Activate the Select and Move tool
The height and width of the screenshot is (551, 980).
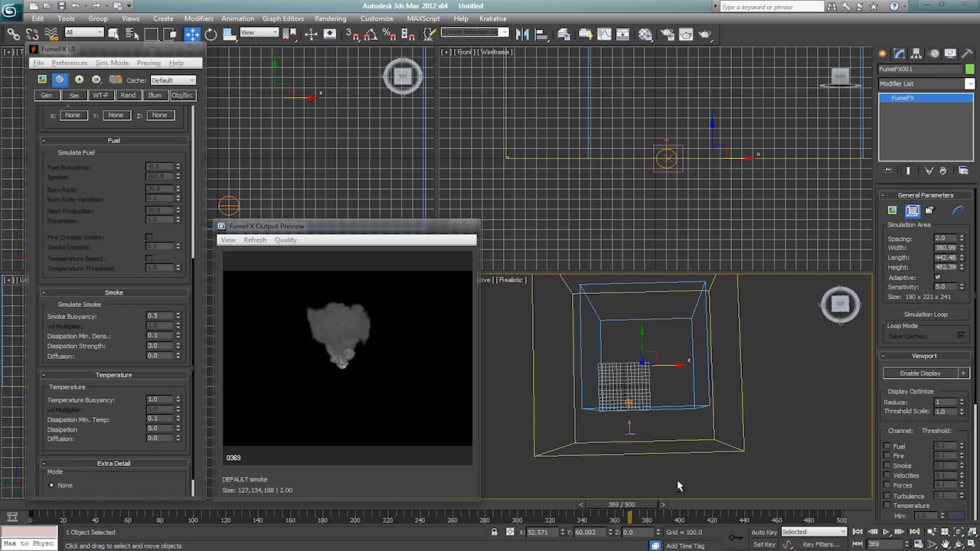coord(192,34)
